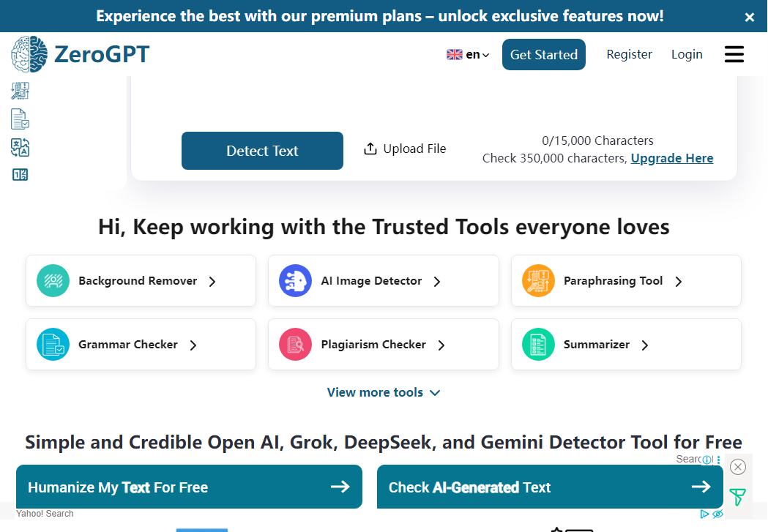
Task: Click the chevron next to Plagiarism Checker
Action: click(x=441, y=345)
